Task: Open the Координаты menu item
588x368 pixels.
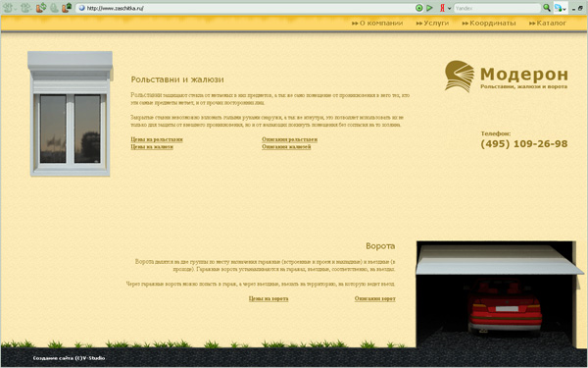Action: [489, 24]
